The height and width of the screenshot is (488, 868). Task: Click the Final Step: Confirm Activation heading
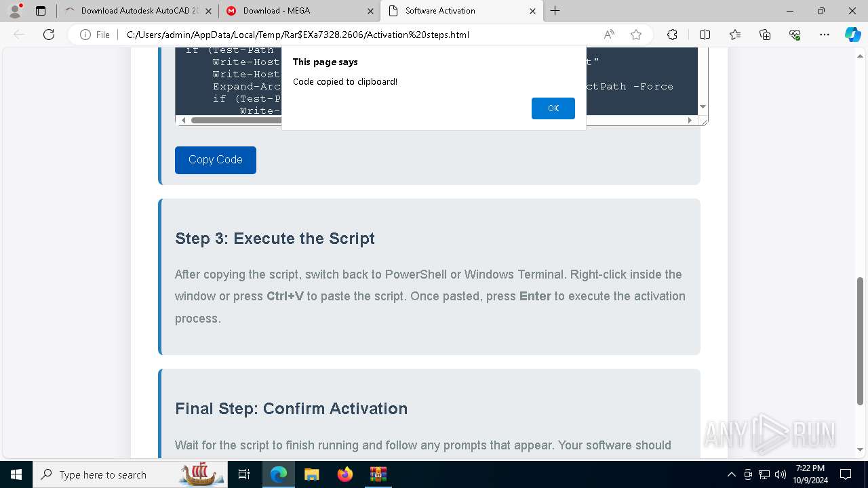(x=292, y=409)
